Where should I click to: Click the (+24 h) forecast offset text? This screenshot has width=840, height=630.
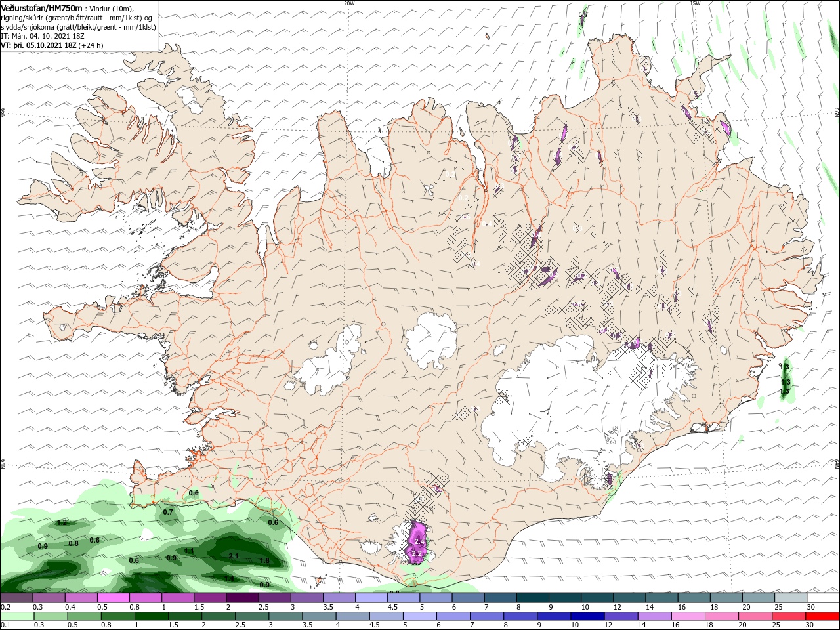coord(91,45)
